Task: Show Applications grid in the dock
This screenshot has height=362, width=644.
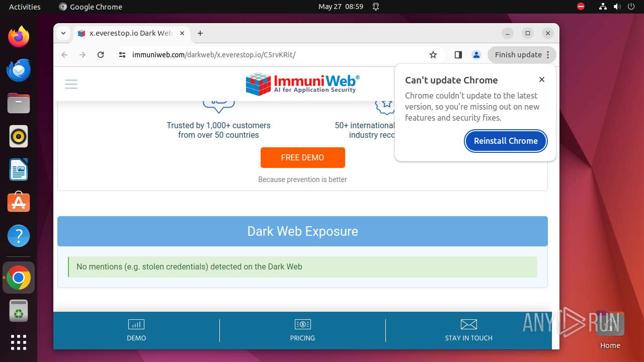Action: click(19, 342)
